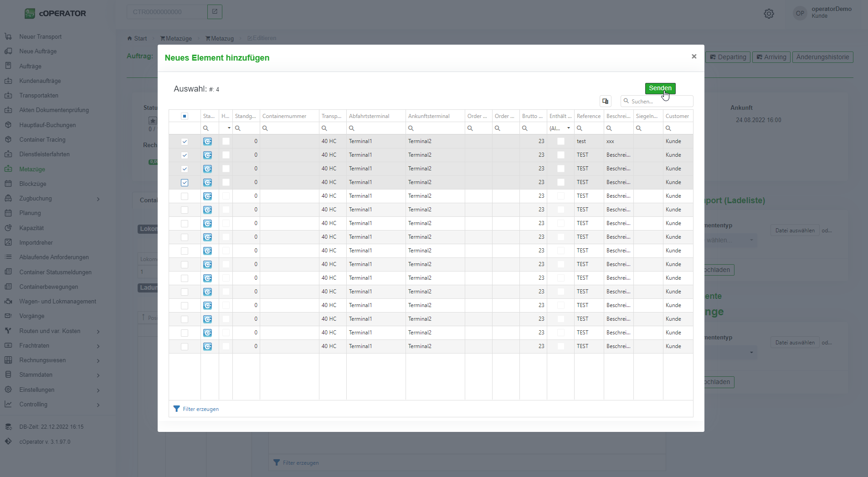This screenshot has height=477, width=868.
Task: Toggle the select-all checkbox in table header
Action: click(185, 116)
